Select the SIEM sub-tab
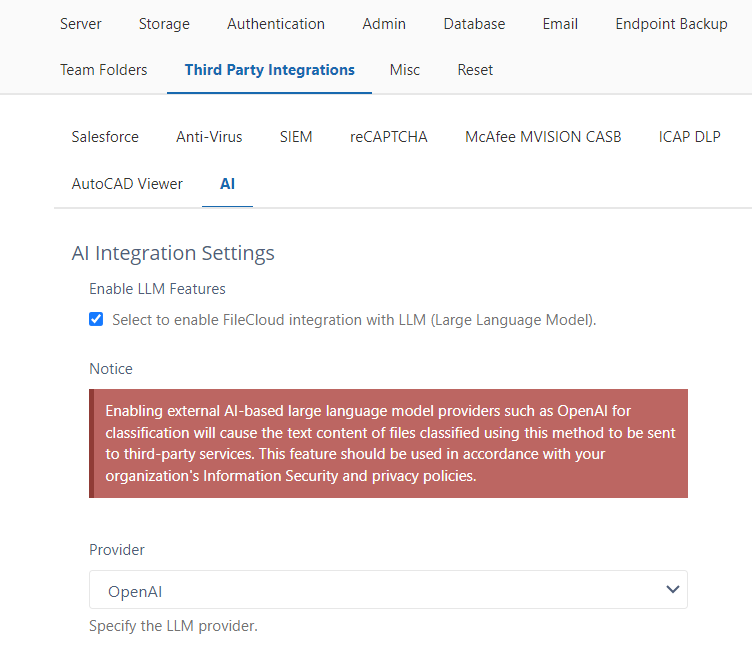Screen dimensions: 752x647 coord(296,137)
